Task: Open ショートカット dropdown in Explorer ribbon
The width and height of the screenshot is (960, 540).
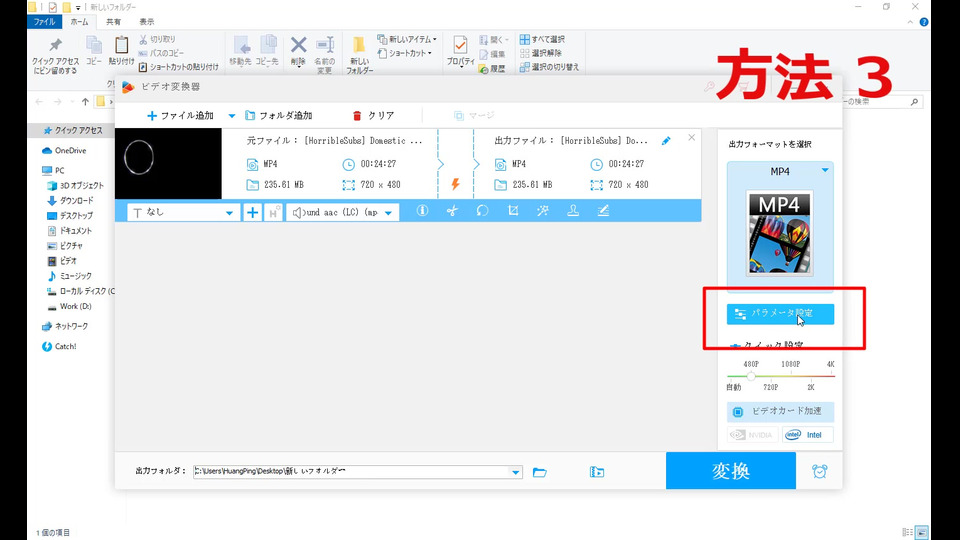Action: 405,53
